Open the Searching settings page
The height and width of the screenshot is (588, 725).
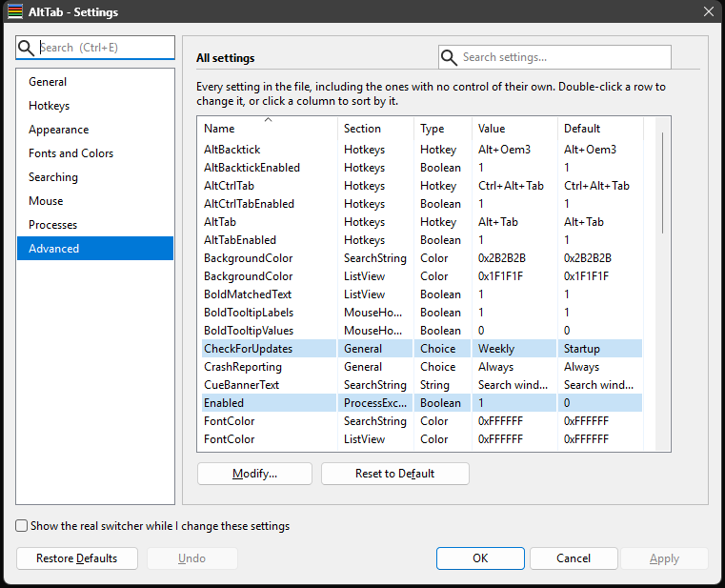coord(95,177)
